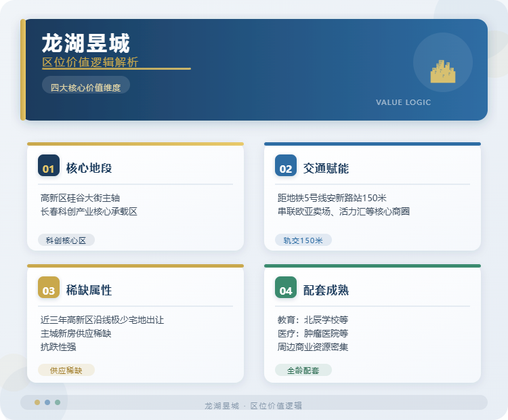This screenshot has width=508, height=420.
Task: Click the 01 number badge
Action: 49,165
